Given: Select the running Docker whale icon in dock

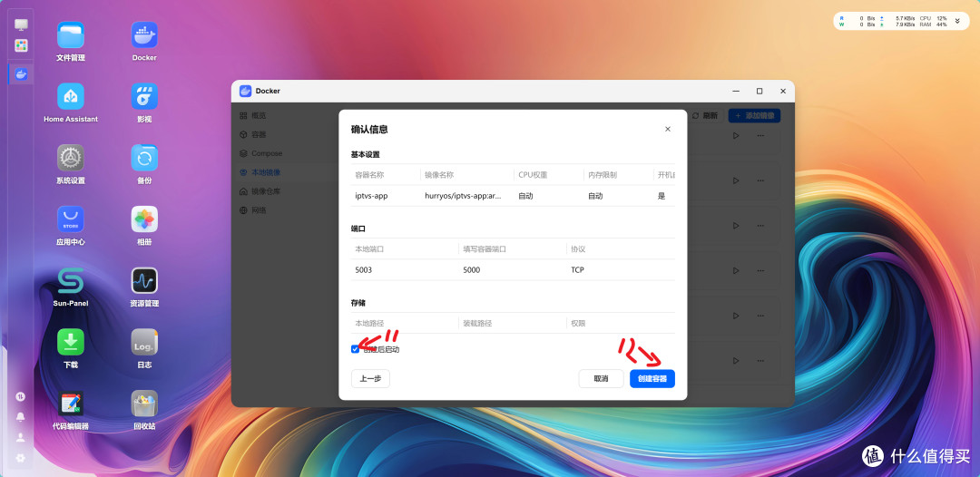Looking at the screenshot, I should [21, 74].
